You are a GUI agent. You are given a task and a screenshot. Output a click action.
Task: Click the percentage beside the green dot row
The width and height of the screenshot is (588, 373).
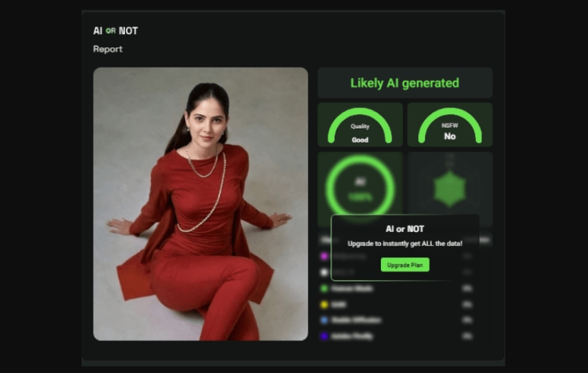467,289
